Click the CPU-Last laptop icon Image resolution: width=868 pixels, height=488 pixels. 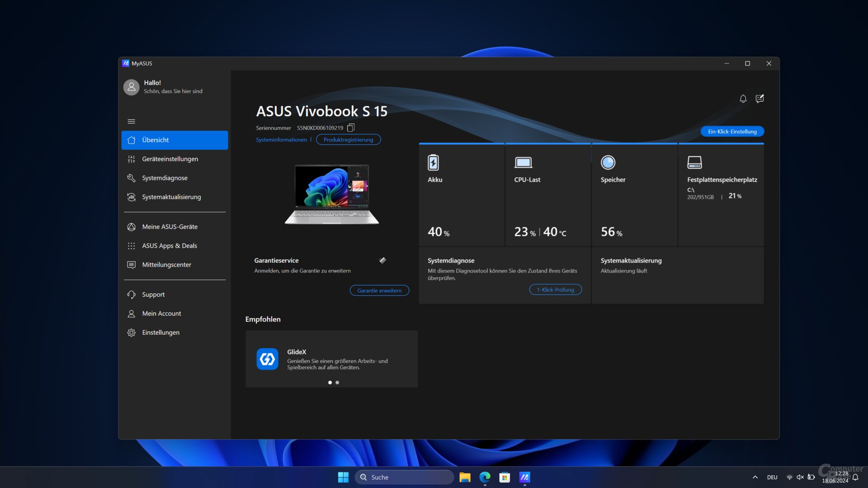coord(523,163)
